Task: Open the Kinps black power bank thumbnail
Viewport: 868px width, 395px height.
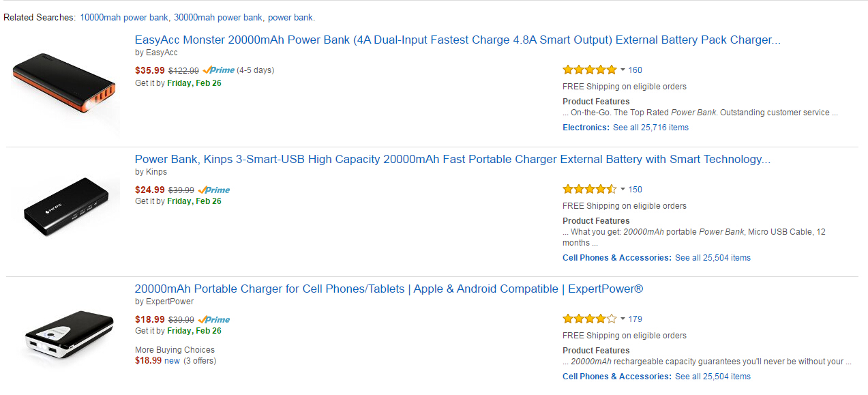Action: (65, 207)
